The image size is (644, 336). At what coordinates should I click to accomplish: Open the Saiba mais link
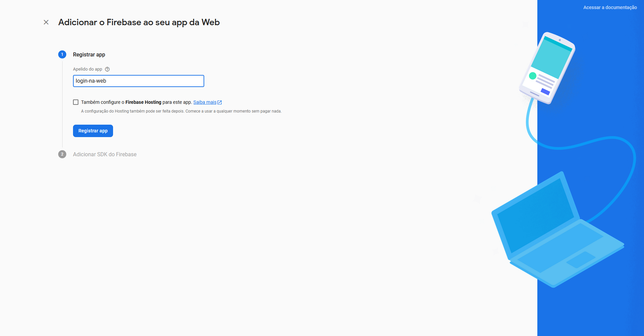[207, 102]
